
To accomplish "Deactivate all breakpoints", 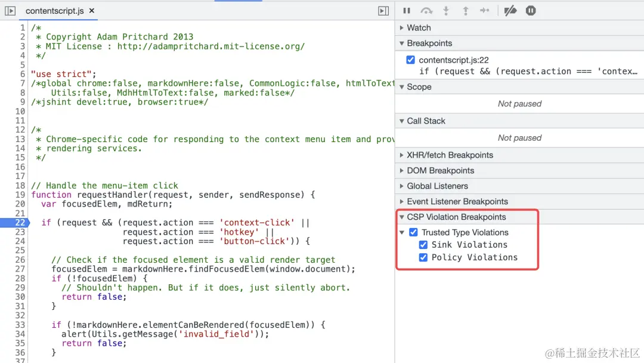I will (x=510, y=11).
